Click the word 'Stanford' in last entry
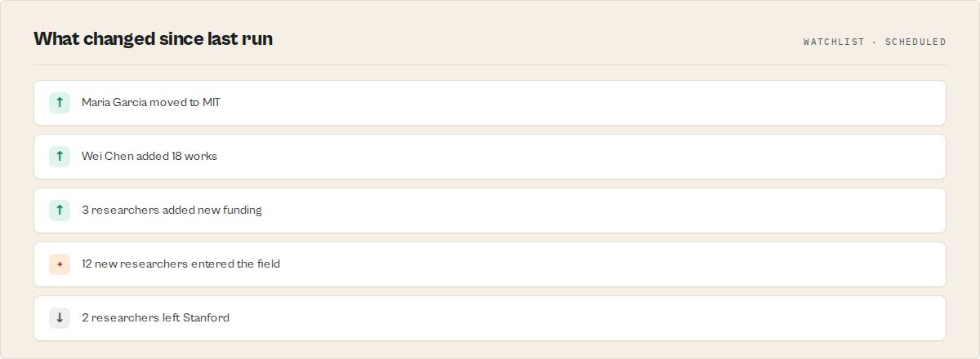Screen dimensions: 980x359 (206, 318)
